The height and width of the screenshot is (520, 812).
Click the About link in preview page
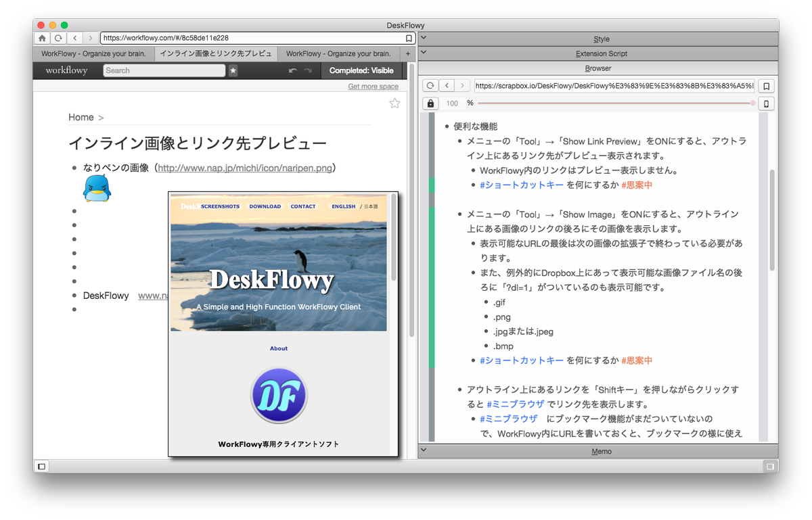pyautogui.click(x=279, y=348)
